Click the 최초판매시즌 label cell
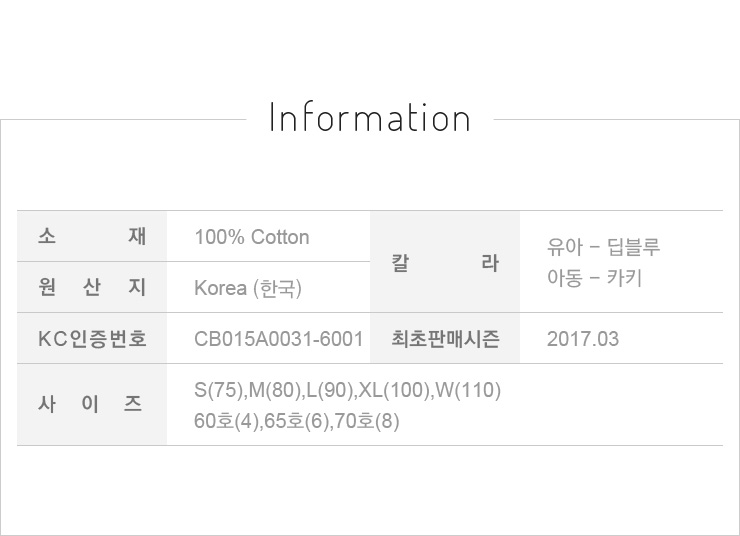 (x=445, y=339)
